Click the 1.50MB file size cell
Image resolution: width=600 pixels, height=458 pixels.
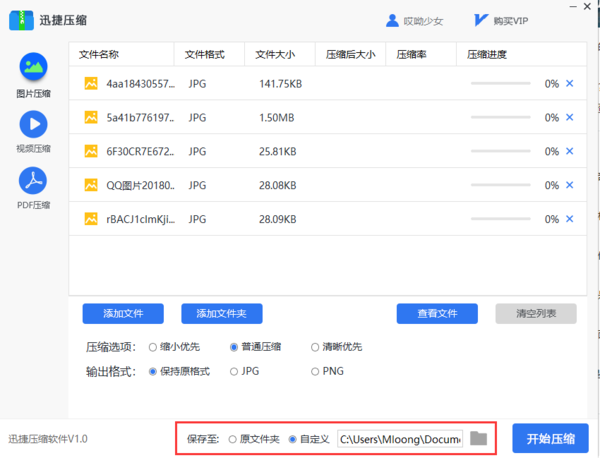[x=277, y=117]
